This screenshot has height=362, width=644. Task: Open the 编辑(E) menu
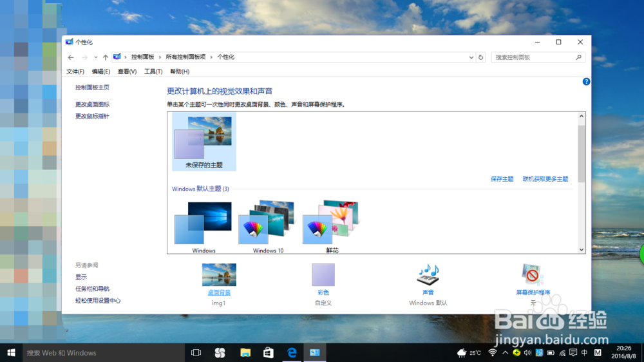pos(100,71)
